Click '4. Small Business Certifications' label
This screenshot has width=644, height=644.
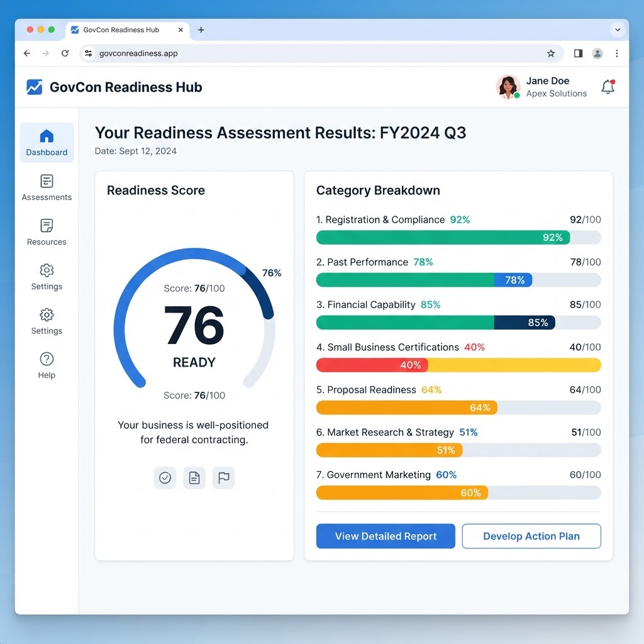(x=387, y=347)
